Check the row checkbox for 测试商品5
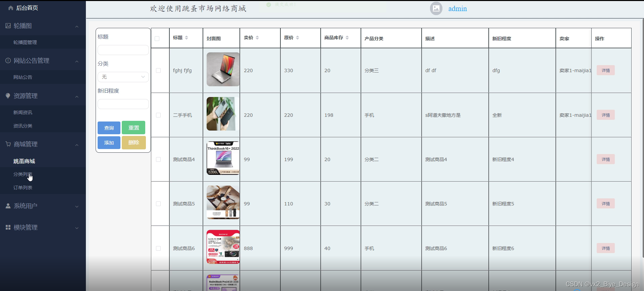The height and width of the screenshot is (291, 644). (158, 204)
